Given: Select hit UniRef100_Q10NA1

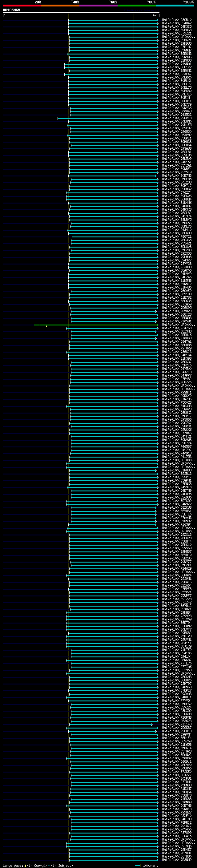Looking at the screenshot, I should pyautogui.click(x=177, y=64).
